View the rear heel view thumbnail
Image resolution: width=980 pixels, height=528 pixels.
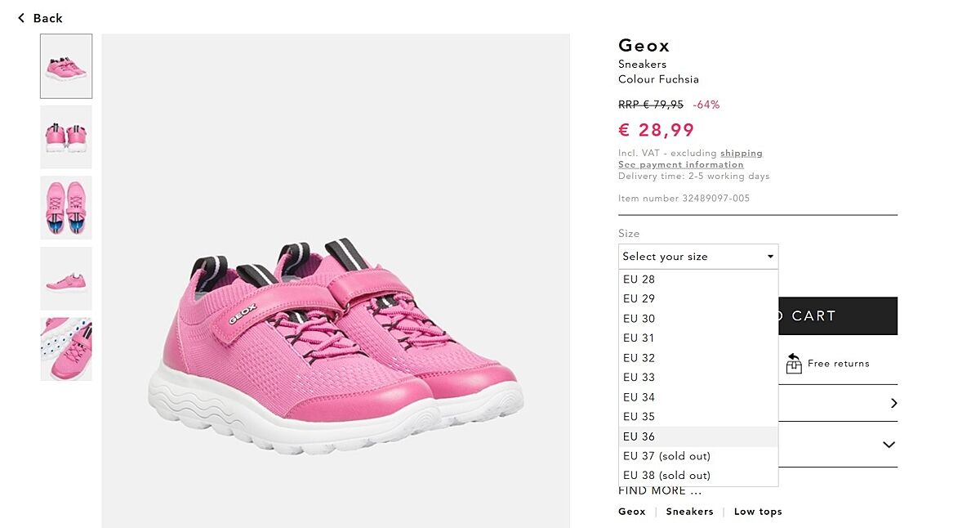[66, 136]
